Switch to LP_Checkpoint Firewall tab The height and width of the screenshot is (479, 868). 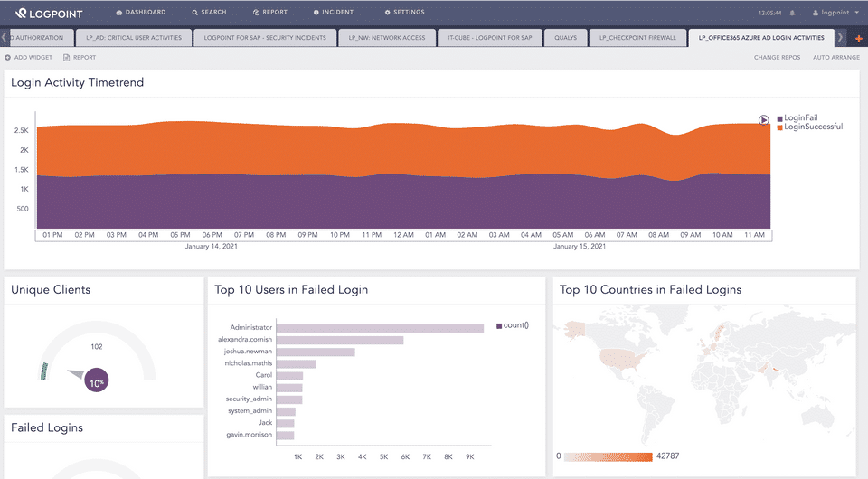637,38
